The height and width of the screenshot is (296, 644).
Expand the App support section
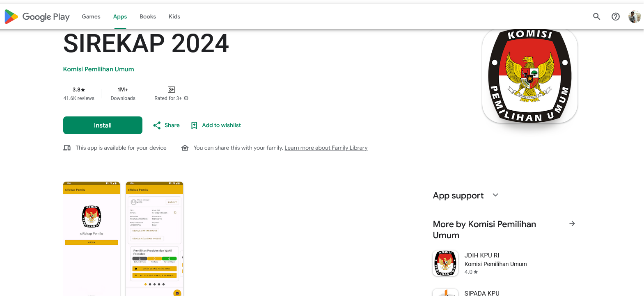[495, 195]
